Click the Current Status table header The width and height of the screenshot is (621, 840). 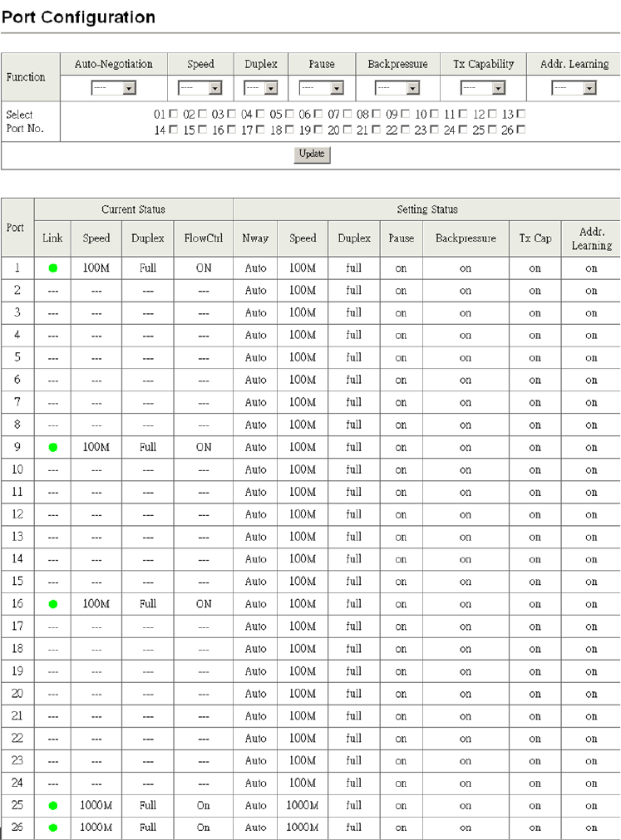[x=133, y=209]
